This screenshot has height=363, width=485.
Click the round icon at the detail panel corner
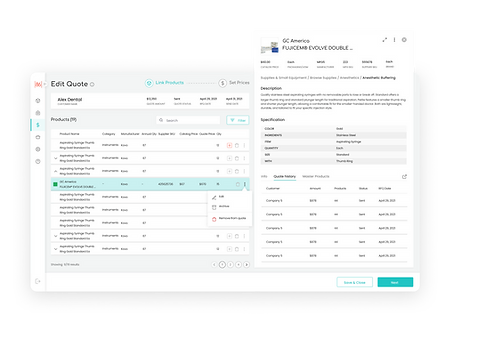point(404,40)
